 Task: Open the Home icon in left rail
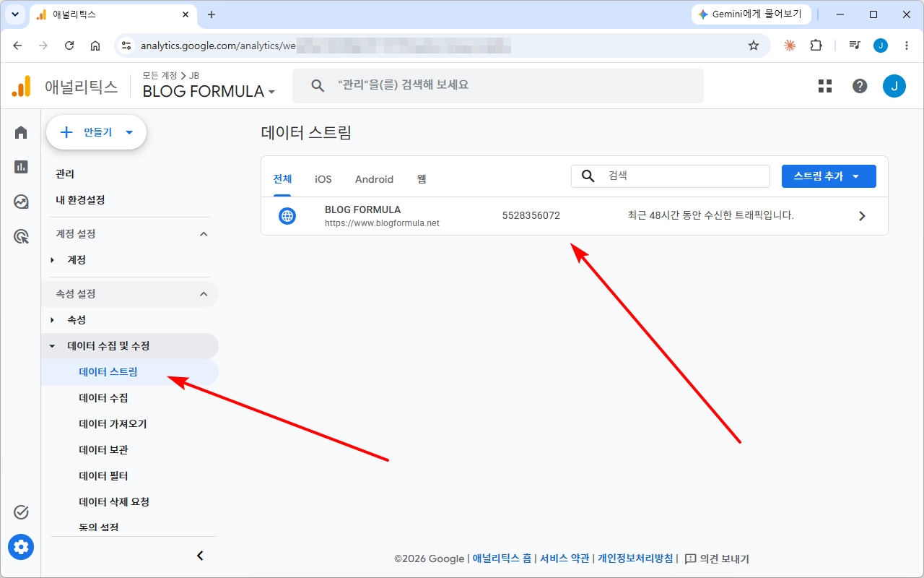21,132
